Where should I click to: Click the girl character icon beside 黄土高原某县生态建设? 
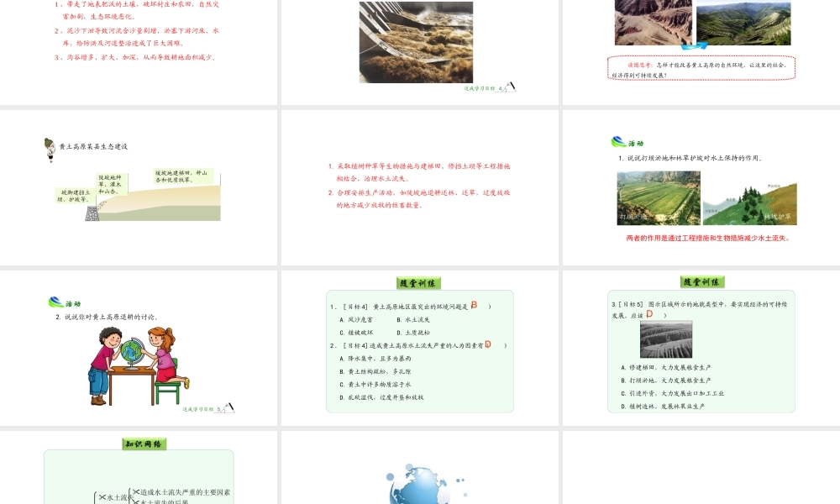pyautogui.click(x=50, y=150)
